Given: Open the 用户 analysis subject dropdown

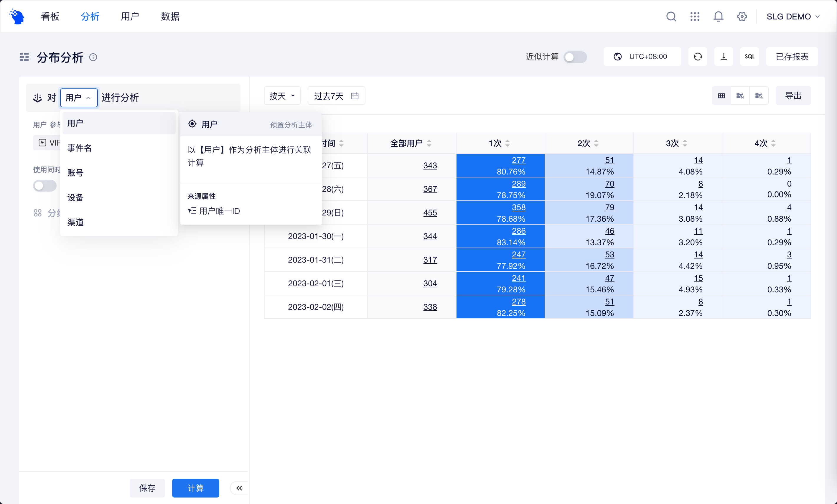Looking at the screenshot, I should click(x=79, y=98).
